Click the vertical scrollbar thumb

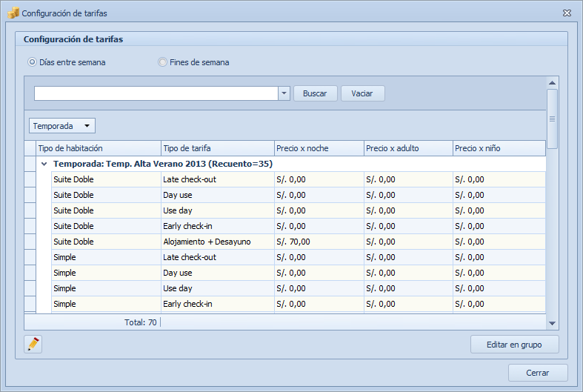pyautogui.click(x=552, y=119)
